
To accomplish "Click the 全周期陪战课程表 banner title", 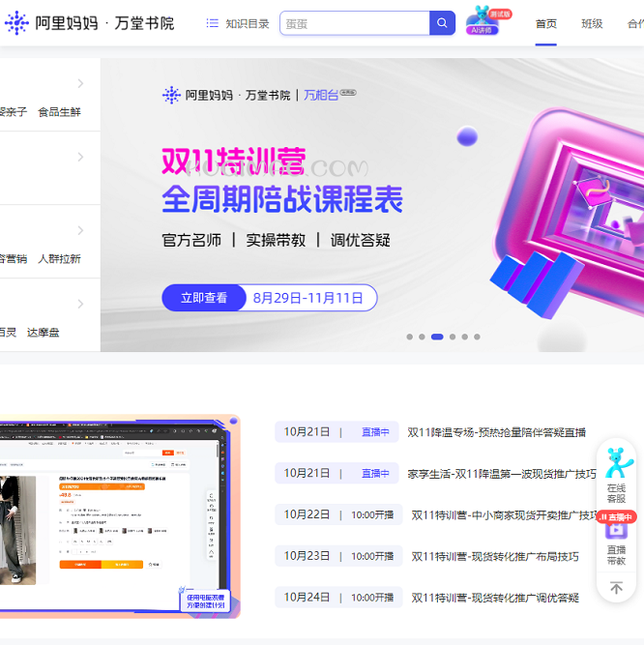I will tap(282, 199).
